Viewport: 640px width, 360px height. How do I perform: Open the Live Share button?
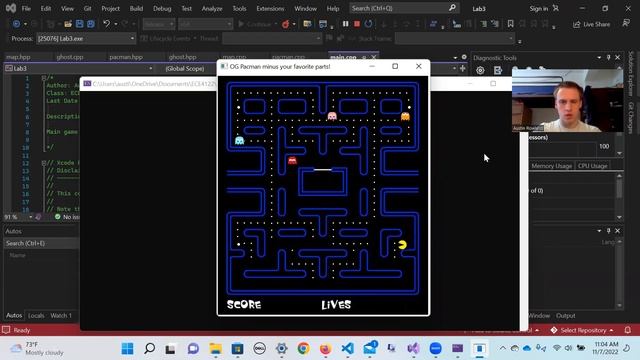pos(591,24)
